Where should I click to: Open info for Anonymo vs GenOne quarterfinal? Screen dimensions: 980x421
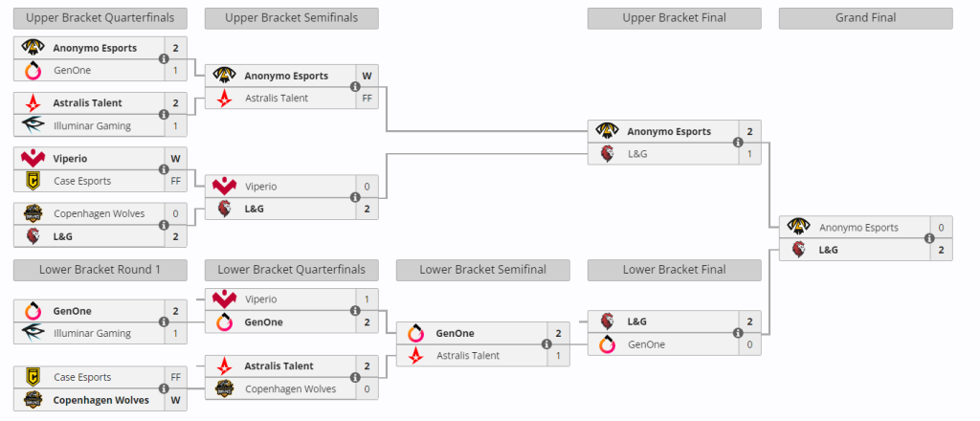pos(164,59)
